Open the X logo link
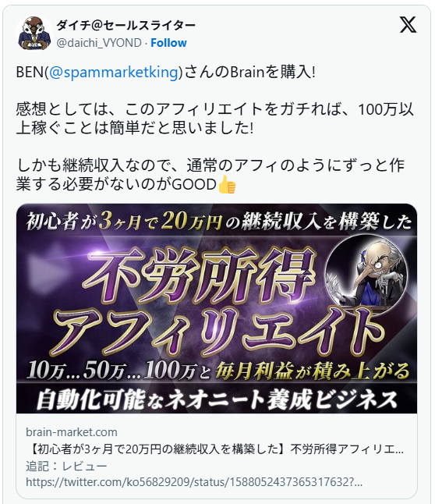 click(x=408, y=25)
